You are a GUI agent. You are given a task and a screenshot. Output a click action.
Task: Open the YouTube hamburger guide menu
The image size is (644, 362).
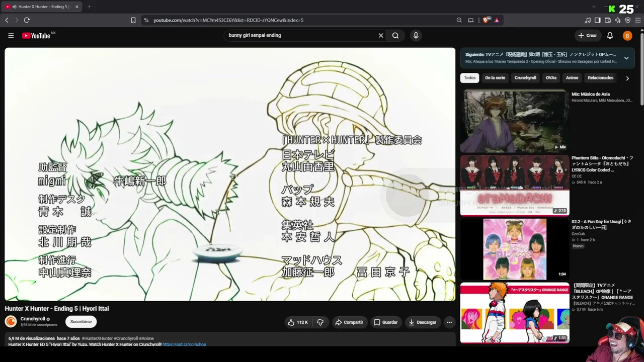click(x=11, y=36)
